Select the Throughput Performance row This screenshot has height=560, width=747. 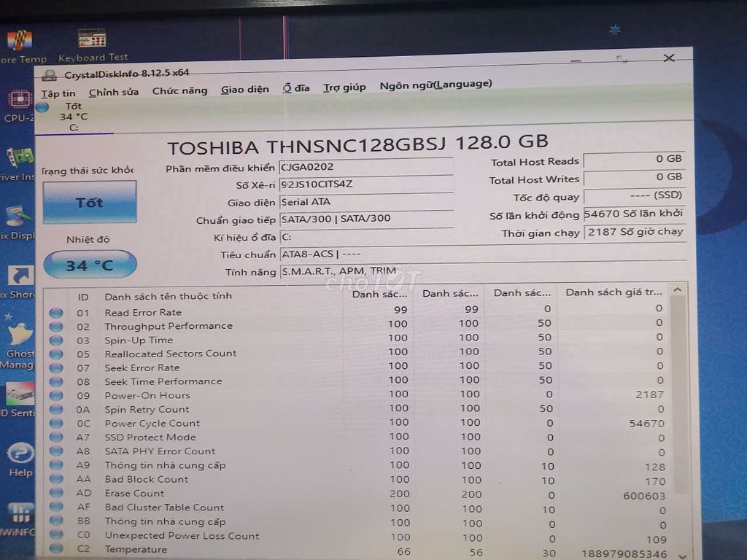click(357, 325)
